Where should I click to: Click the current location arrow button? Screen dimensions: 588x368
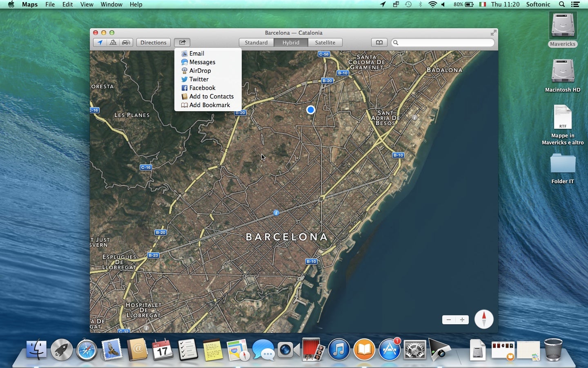point(100,43)
